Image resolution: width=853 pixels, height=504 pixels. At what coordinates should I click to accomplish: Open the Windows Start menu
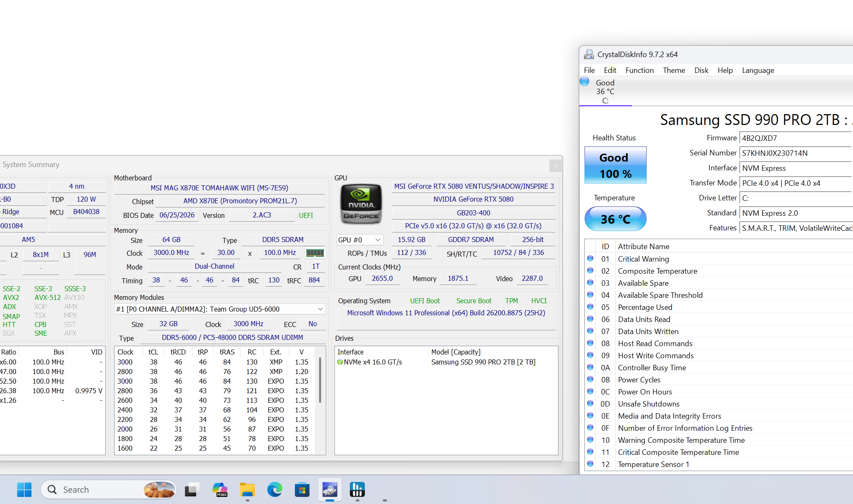(x=24, y=489)
